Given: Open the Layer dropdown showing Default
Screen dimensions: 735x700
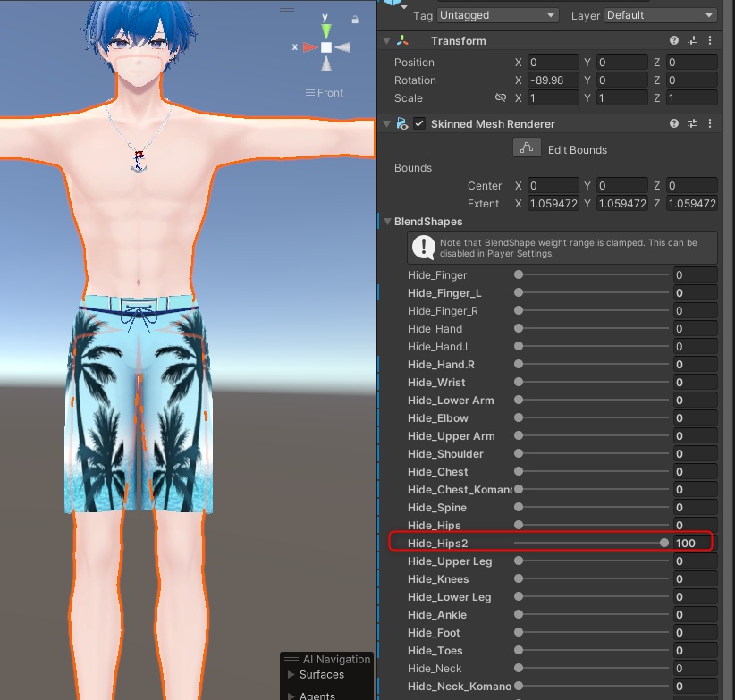Looking at the screenshot, I should [659, 14].
